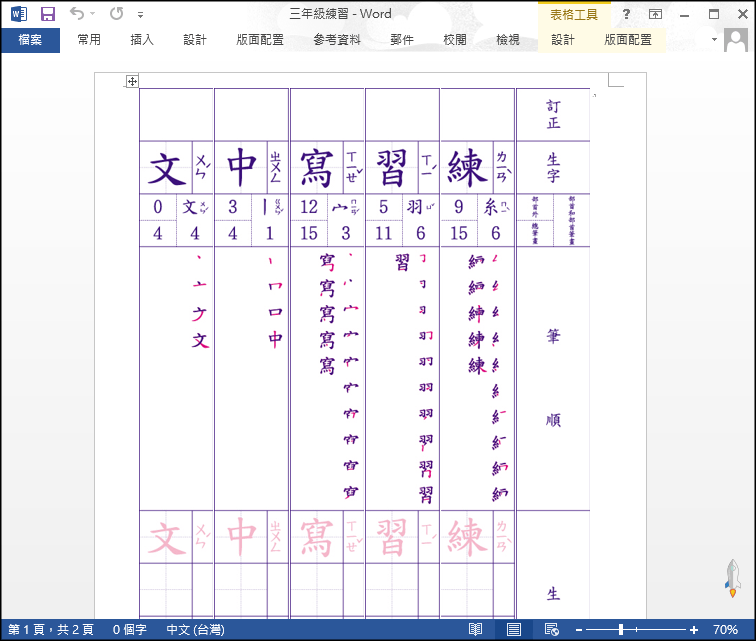The height and width of the screenshot is (641, 756).
Task: Click the 訂正 header cell
Action: (x=554, y=115)
